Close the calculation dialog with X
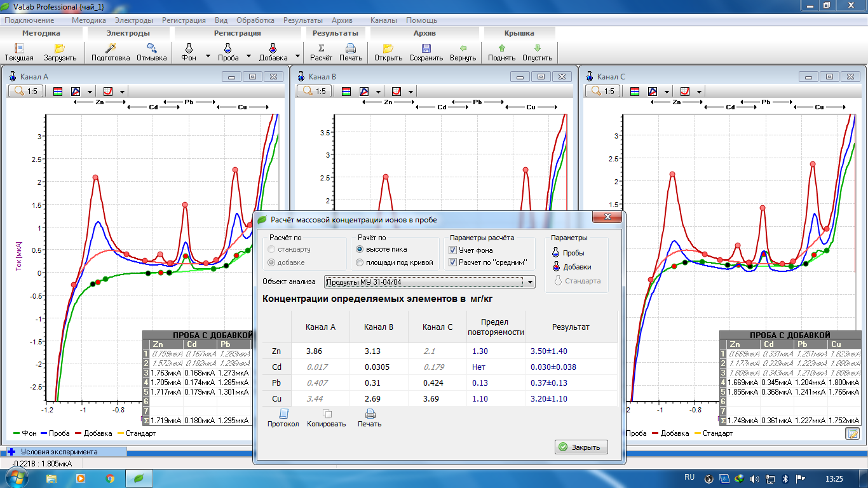This screenshot has width=868, height=488. click(x=607, y=218)
